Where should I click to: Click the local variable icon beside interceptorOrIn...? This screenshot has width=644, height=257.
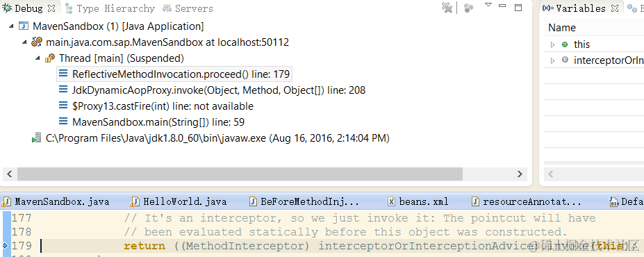point(565,60)
